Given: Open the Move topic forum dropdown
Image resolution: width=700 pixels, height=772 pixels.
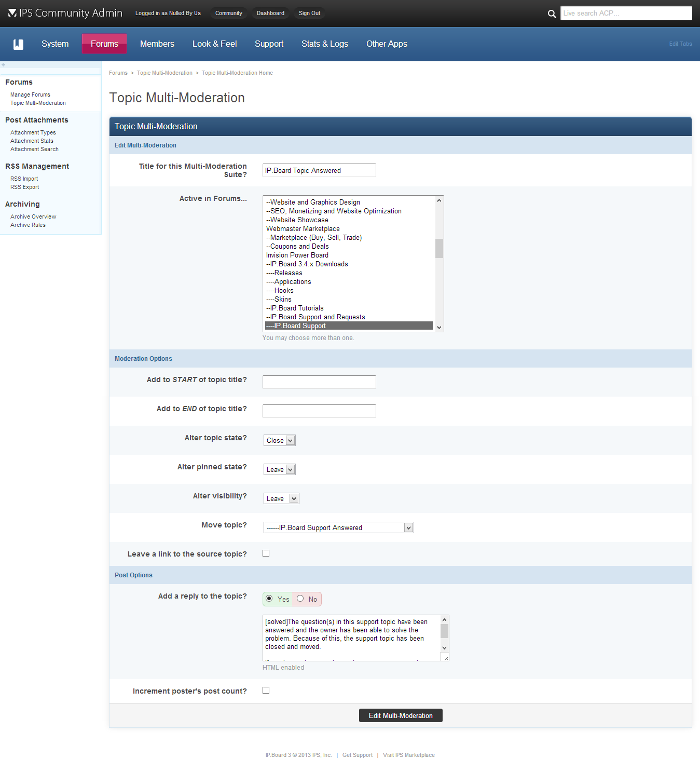Looking at the screenshot, I should 338,527.
